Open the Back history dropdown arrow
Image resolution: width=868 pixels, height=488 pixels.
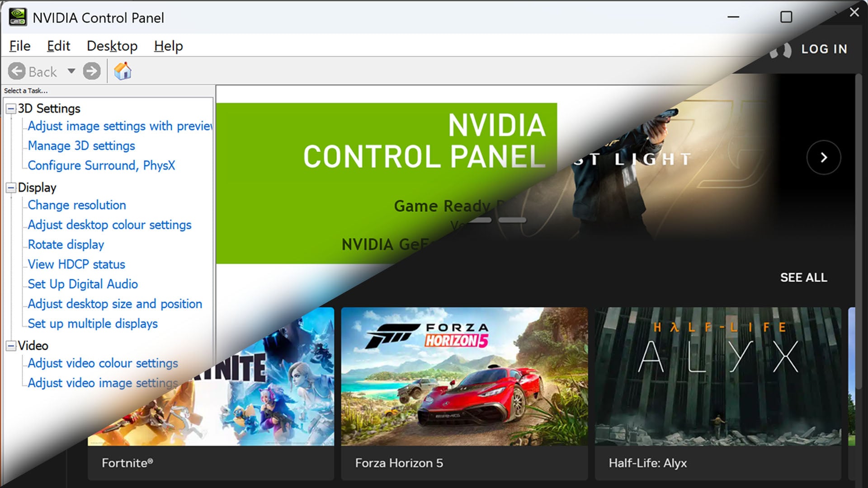click(71, 71)
